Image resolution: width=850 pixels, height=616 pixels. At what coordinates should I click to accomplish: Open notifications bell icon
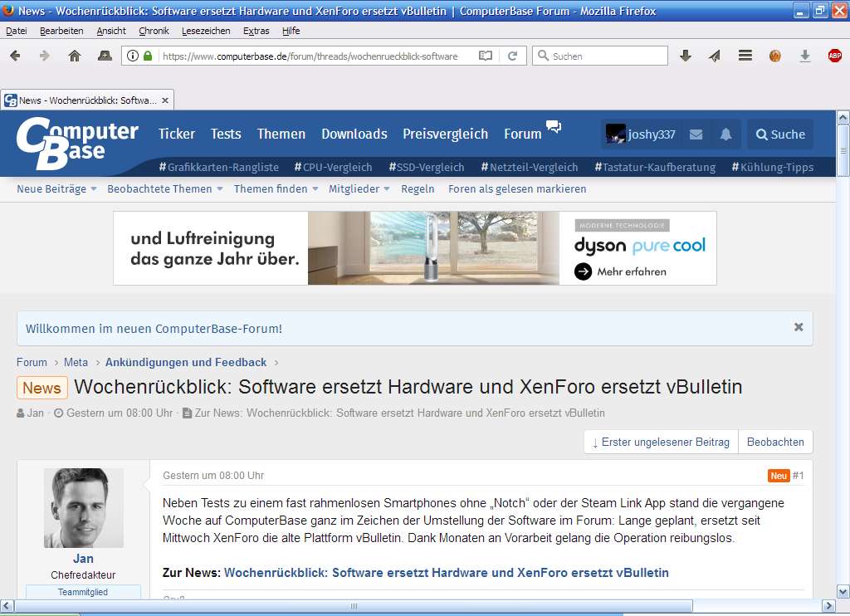[725, 134]
